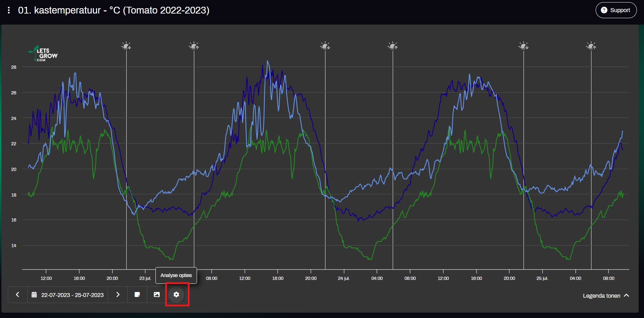Click the sunset icon after 20:00 on 23 July

pyautogui.click(x=325, y=46)
